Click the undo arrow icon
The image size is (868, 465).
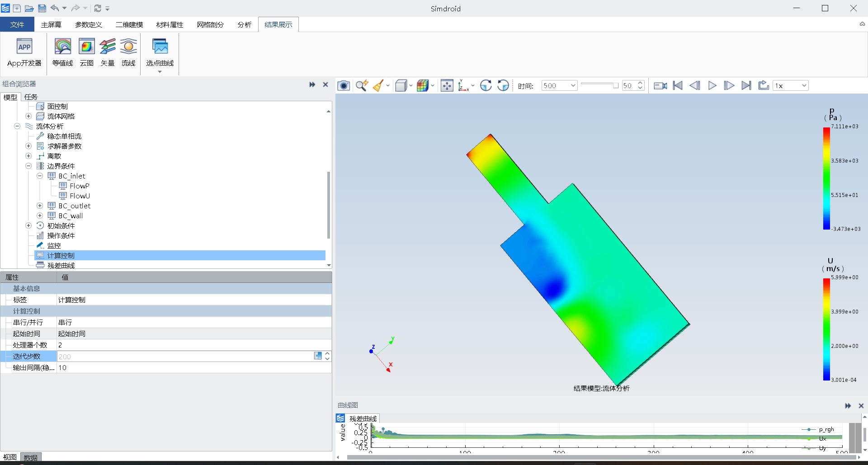click(x=55, y=8)
